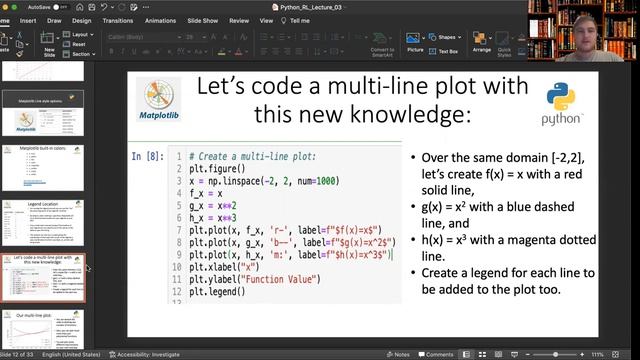Click the Picture insert icon
The width and height of the screenshot is (640, 360).
point(413,38)
